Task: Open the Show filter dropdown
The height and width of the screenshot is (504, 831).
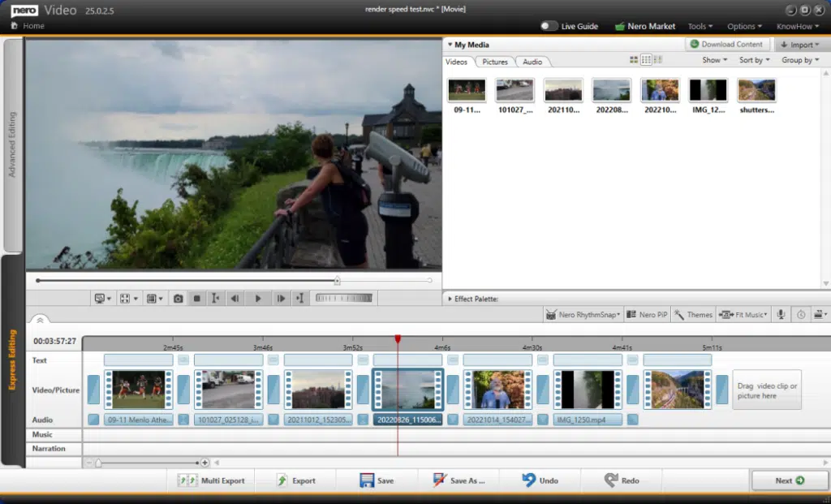Action: point(714,60)
